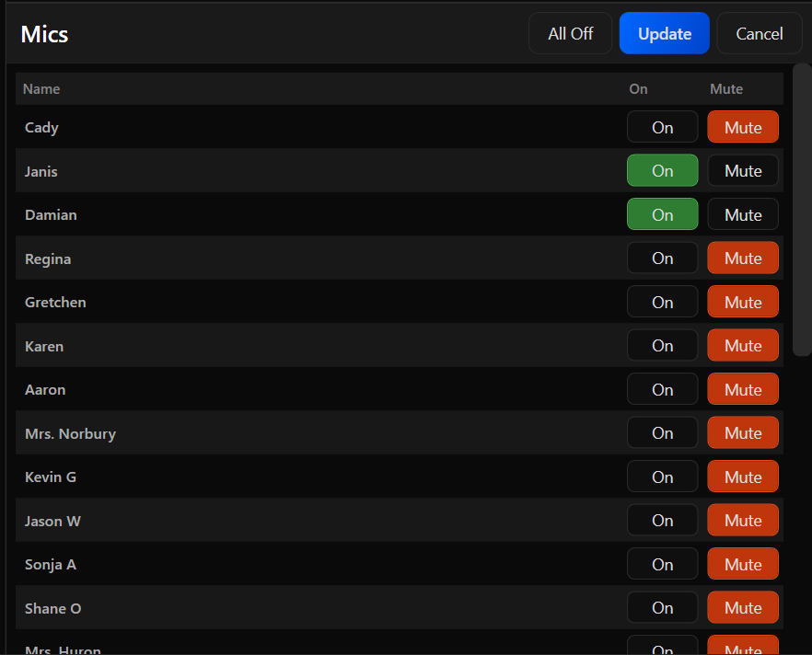Turn on Sonja A's microphone
The image size is (812, 655).
662,564
